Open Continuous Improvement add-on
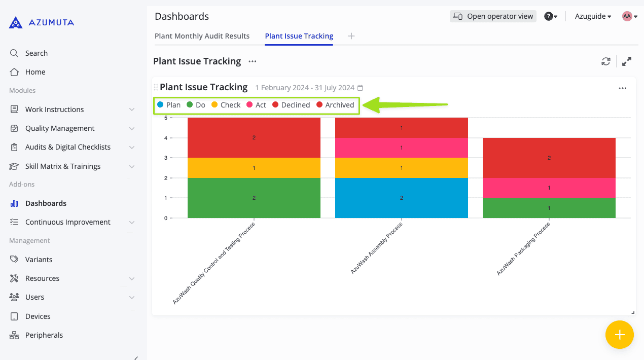Image resolution: width=644 pixels, height=360 pixels. (x=67, y=222)
